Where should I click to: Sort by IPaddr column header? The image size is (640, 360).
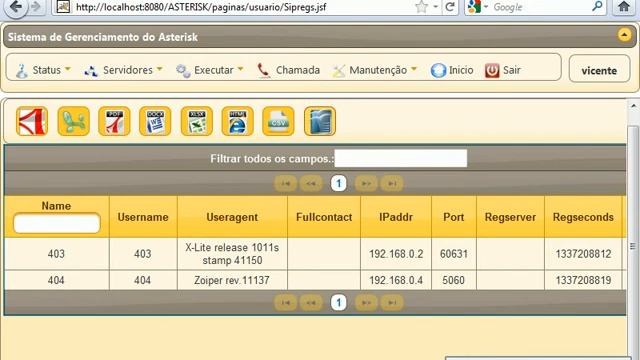396,217
